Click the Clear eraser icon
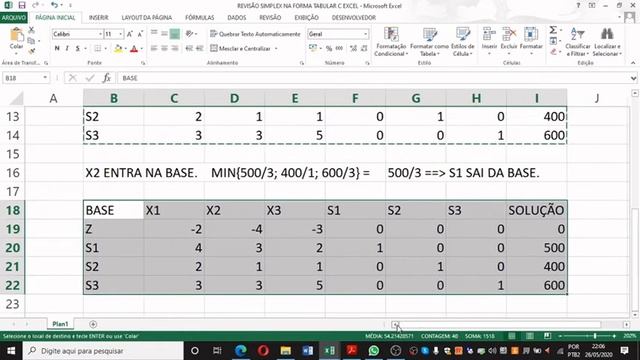 pyautogui.click(x=553, y=51)
